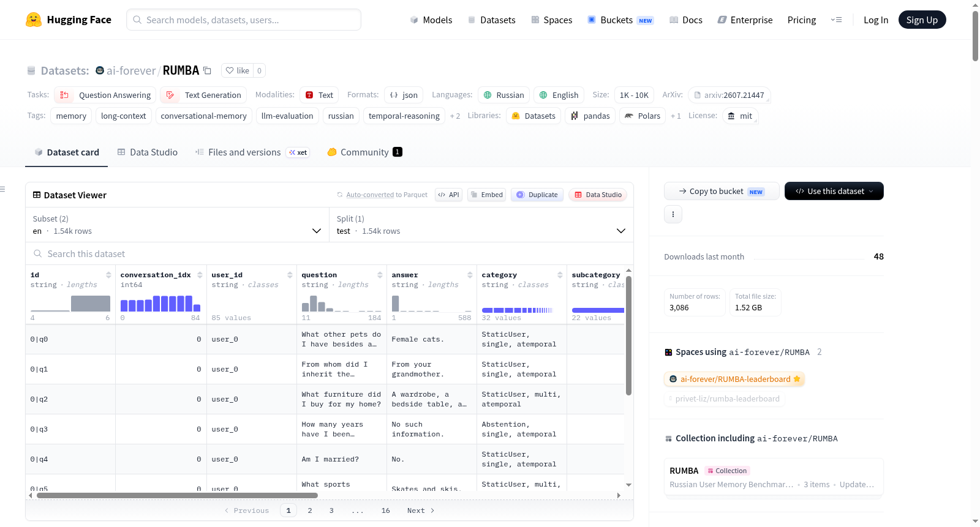Focus the main search models field
This screenshot has width=980, height=527.
(244, 20)
